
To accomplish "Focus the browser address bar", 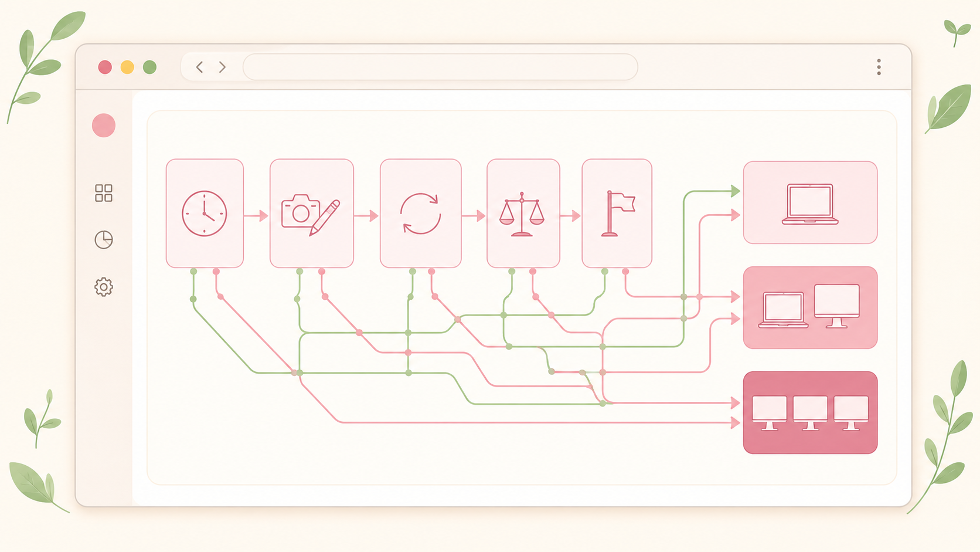I will click(440, 67).
